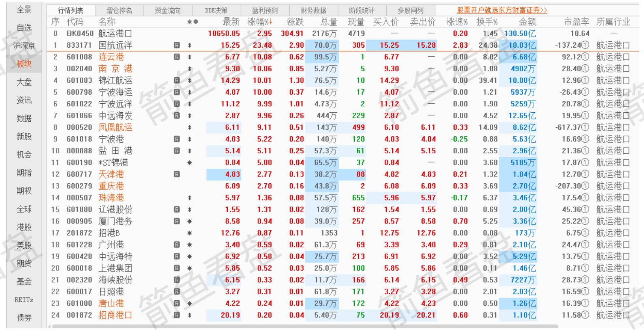Select REITs in the left sidebar
This screenshot has width=644, height=333.
coord(24,300)
